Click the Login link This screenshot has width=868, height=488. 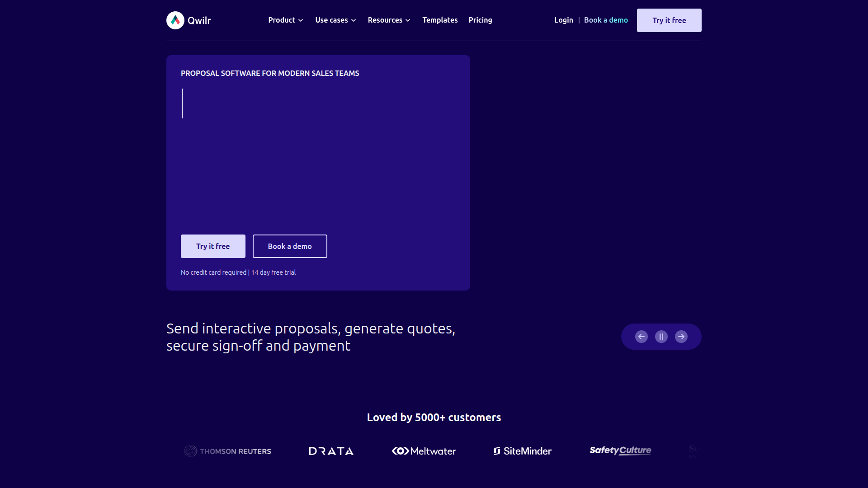pyautogui.click(x=564, y=20)
